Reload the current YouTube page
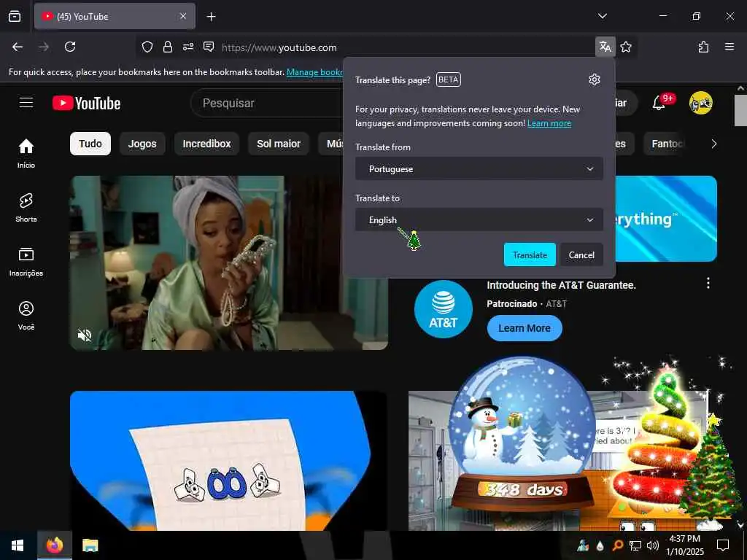The height and width of the screenshot is (560, 747). tap(70, 47)
